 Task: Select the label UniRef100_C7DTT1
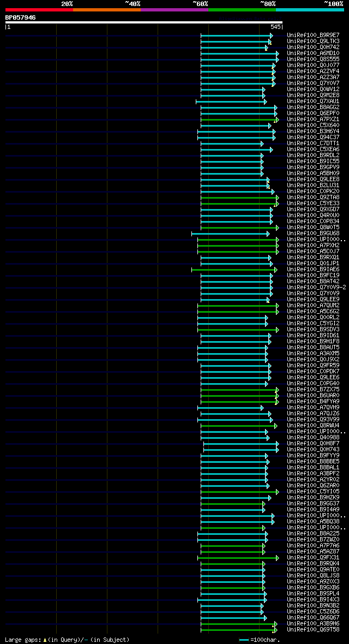[313, 144]
